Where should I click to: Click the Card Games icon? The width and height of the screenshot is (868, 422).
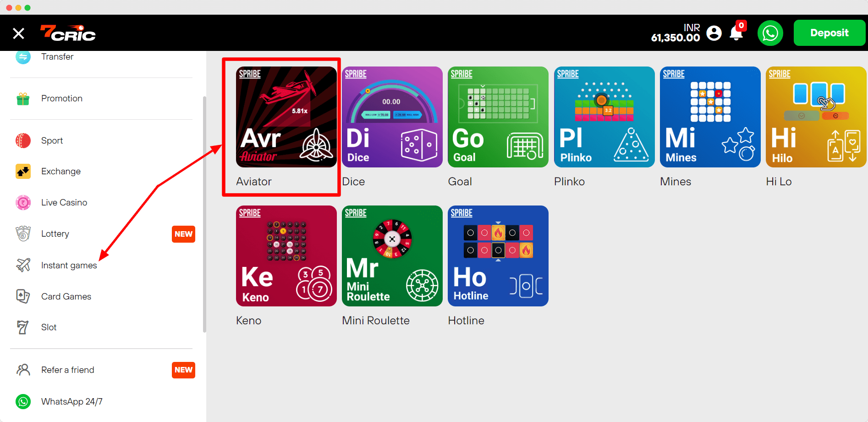[x=23, y=296]
